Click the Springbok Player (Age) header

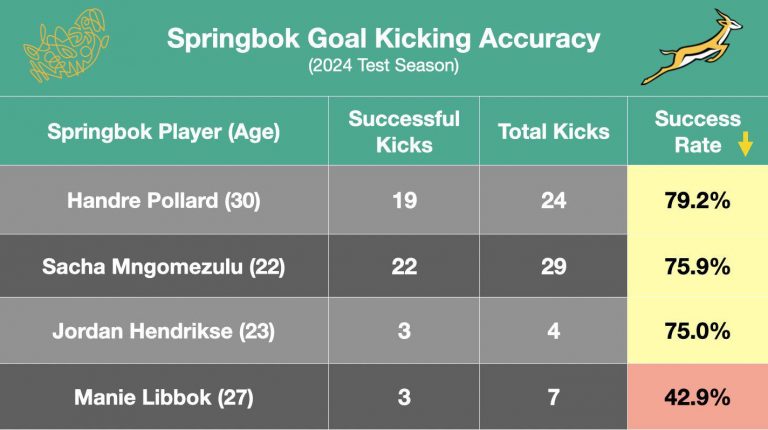(164, 131)
